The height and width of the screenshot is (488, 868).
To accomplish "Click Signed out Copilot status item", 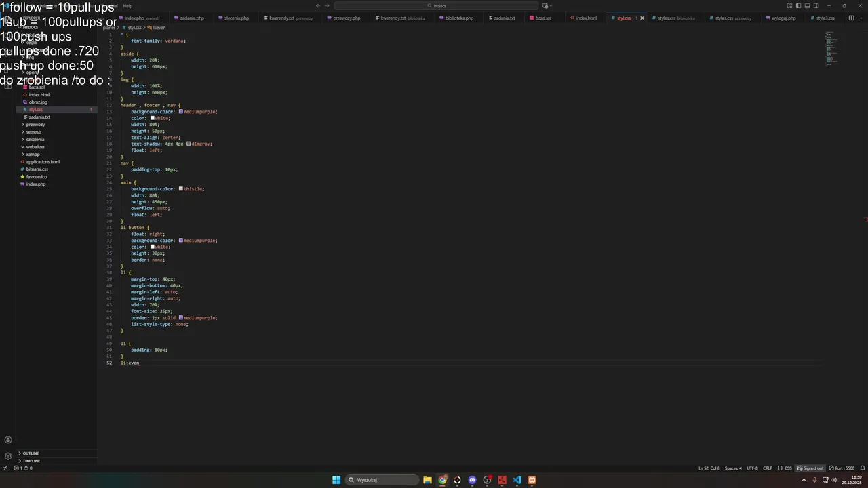I will (810, 468).
